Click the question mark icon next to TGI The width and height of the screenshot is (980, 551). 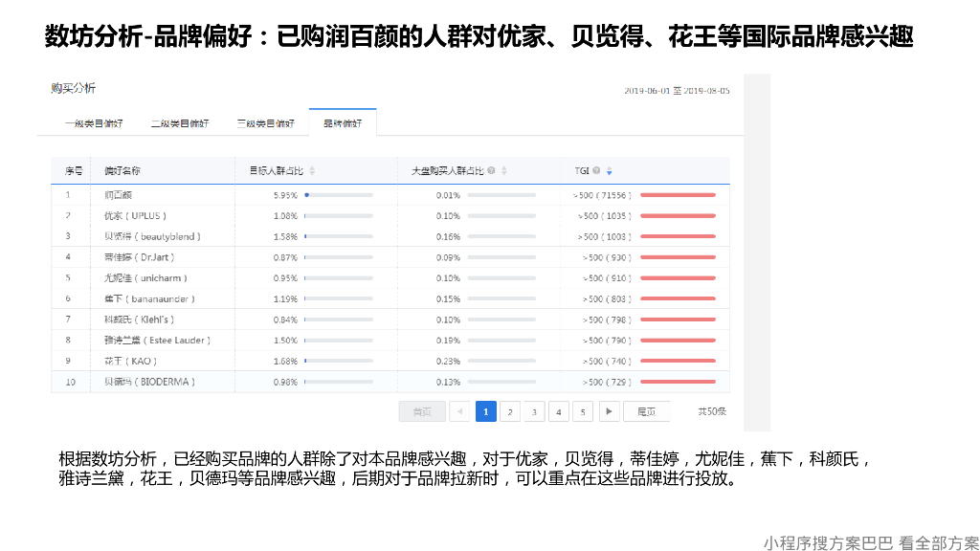(x=595, y=169)
